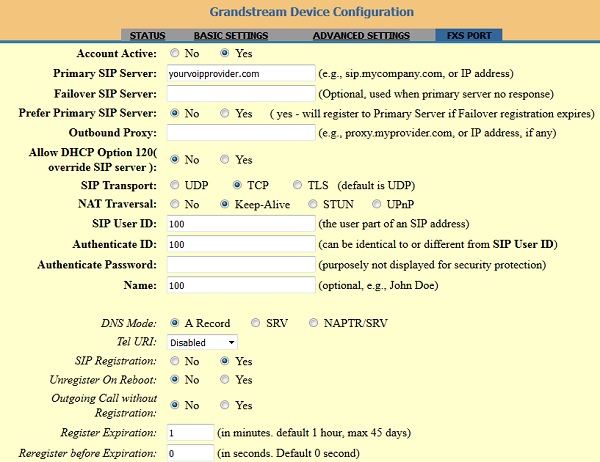The height and width of the screenshot is (462, 600).
Task: Set NAT Traversal to Keep-Alive
Action: click(x=225, y=204)
